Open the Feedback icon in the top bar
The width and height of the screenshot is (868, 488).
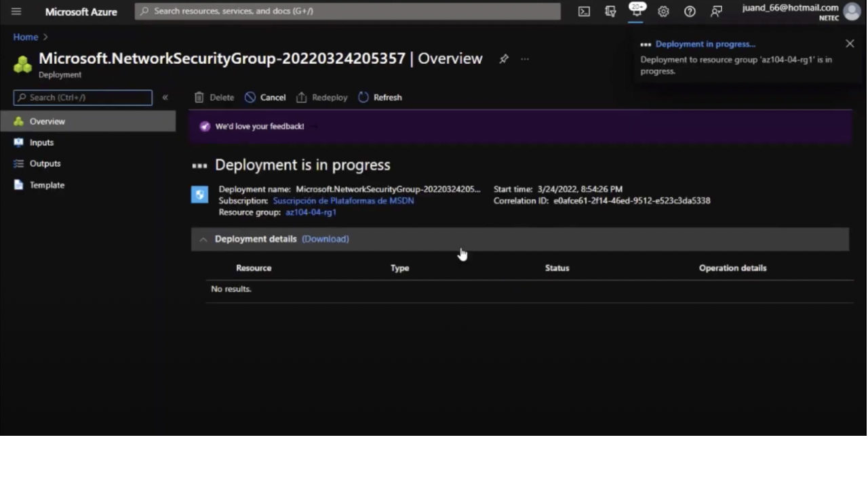(x=716, y=12)
